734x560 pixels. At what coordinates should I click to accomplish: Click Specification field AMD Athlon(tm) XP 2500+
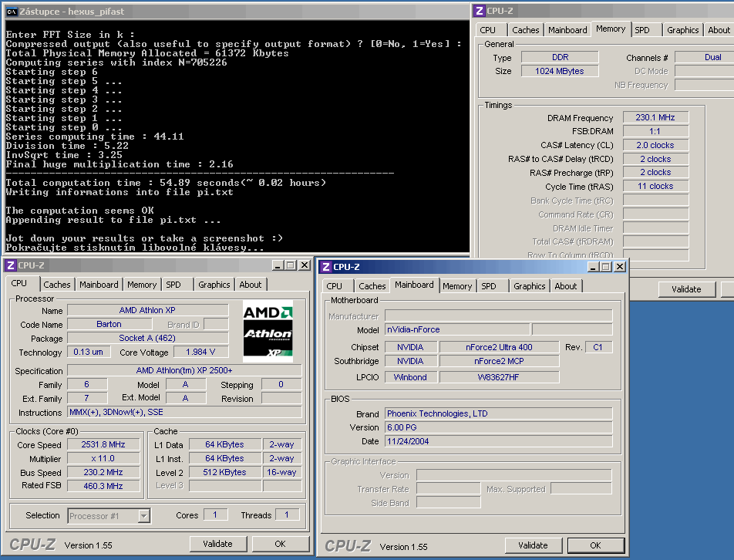pyautogui.click(x=184, y=370)
